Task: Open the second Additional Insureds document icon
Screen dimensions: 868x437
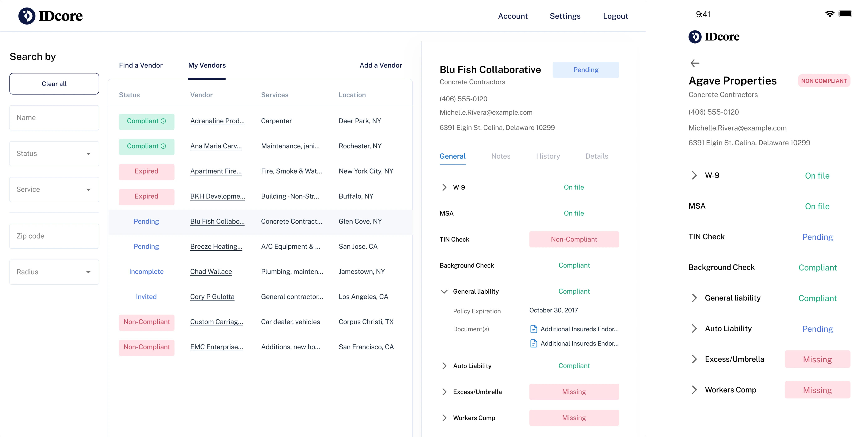Action: coord(534,344)
